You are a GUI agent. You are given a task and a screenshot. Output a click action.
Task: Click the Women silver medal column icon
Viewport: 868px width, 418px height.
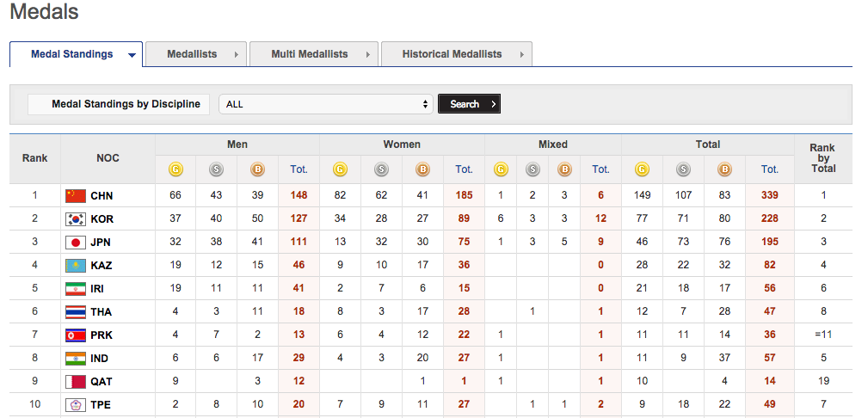coord(381,169)
